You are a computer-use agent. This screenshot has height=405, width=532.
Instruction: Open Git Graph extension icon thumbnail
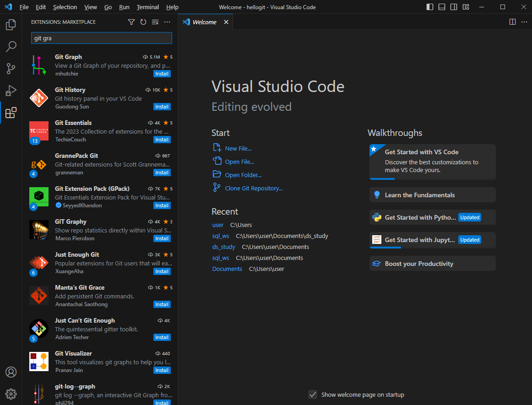(38, 65)
